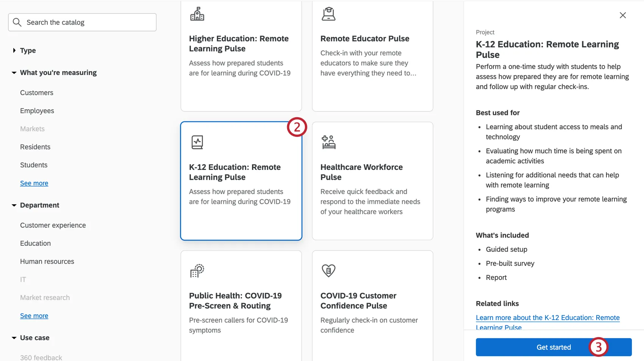Close the K-12 project details panel
The image size is (644, 361).
tap(622, 15)
